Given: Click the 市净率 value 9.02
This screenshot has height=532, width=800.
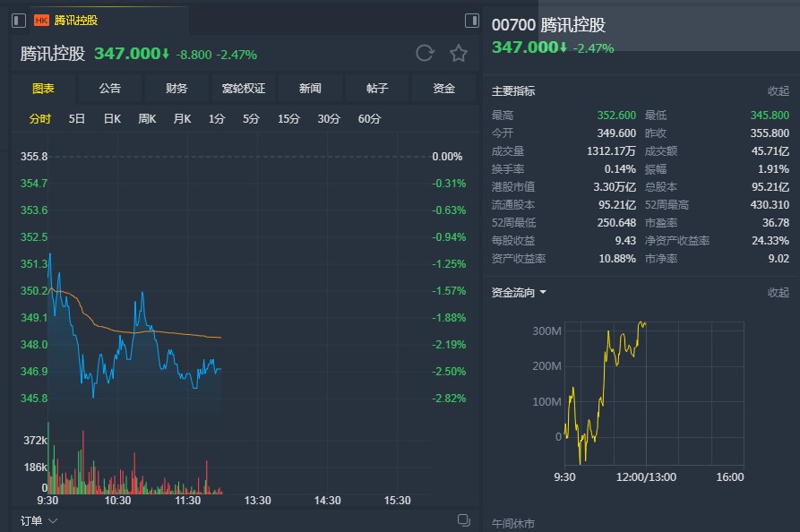Looking at the screenshot, I should (778, 259).
